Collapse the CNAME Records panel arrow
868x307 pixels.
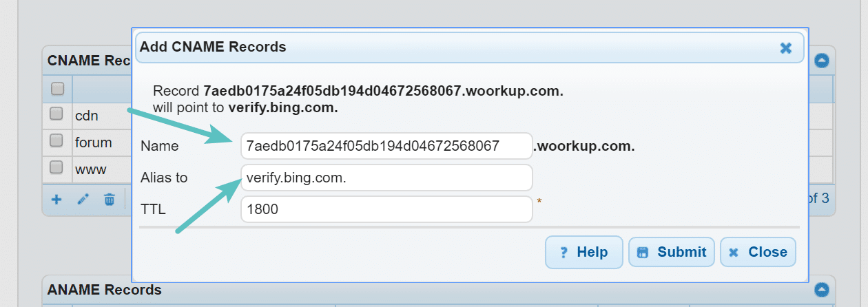[821, 61]
